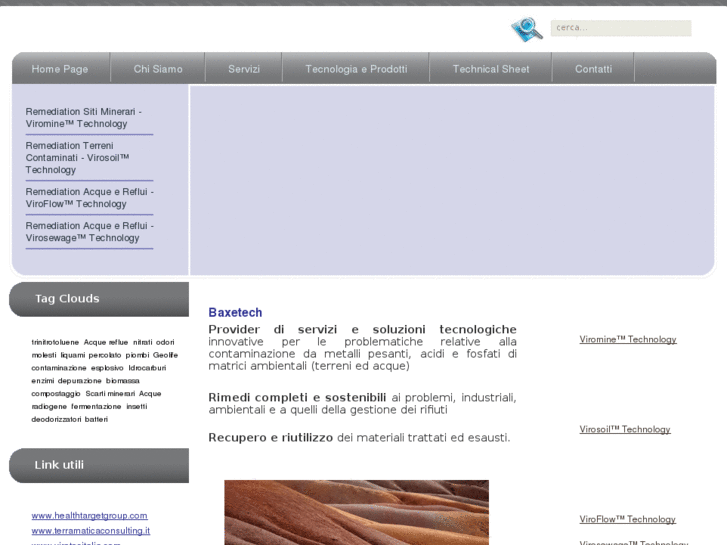The width and height of the screenshot is (727, 545).
Task: Open the Servizi menu item
Action: tap(244, 69)
